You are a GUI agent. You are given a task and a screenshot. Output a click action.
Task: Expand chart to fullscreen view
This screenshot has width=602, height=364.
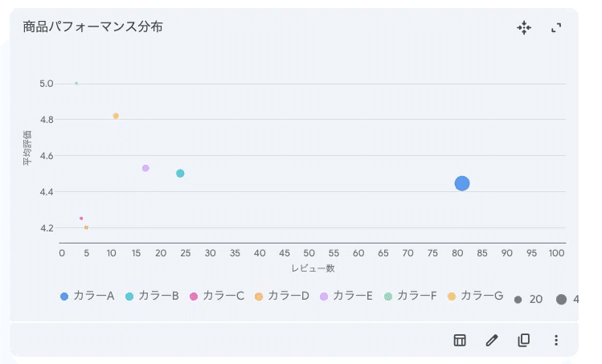click(555, 28)
